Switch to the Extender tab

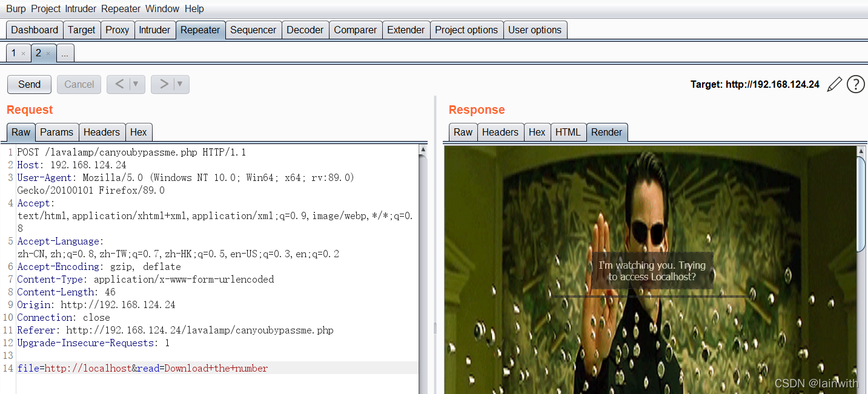click(x=406, y=30)
